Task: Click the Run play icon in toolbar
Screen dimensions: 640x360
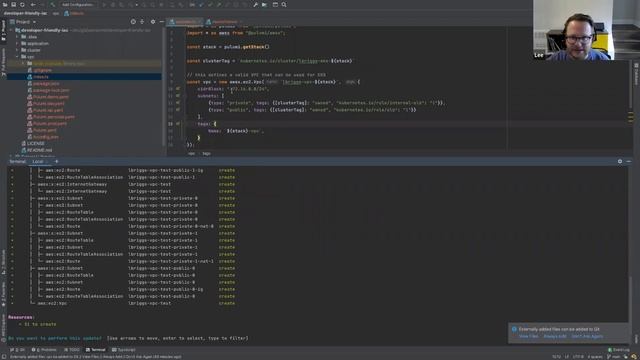Action: pyautogui.click(x=104, y=4)
